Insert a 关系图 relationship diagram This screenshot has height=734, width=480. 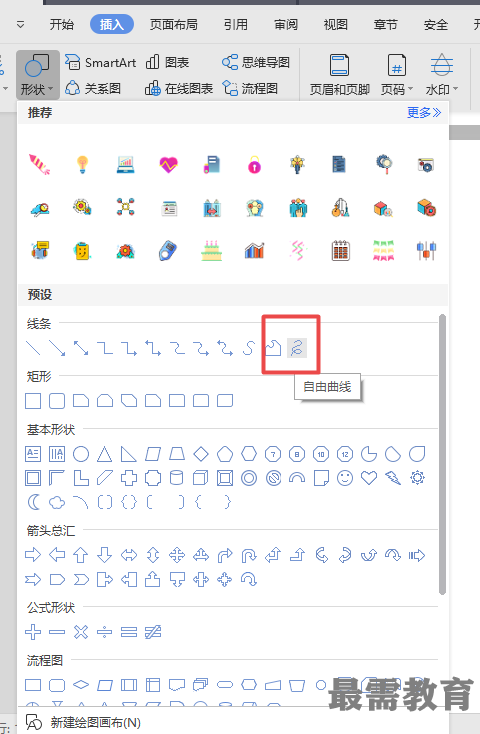(x=93, y=88)
